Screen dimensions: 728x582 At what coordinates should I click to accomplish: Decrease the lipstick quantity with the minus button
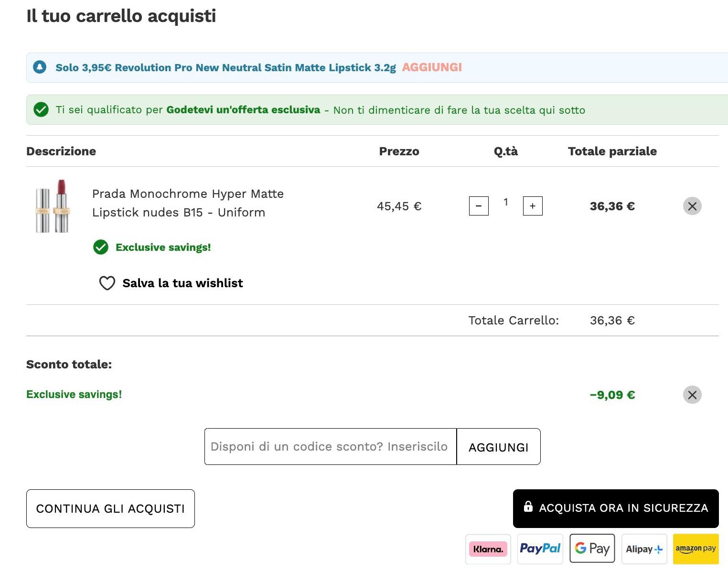[479, 206]
